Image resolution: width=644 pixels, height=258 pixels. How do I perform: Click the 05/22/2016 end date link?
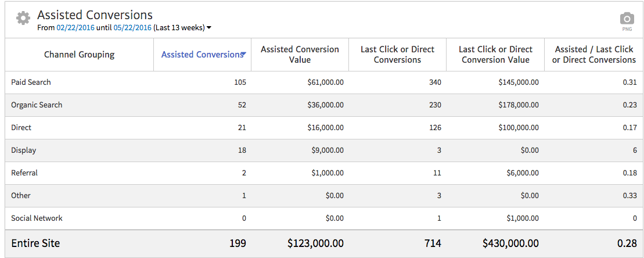tap(132, 28)
